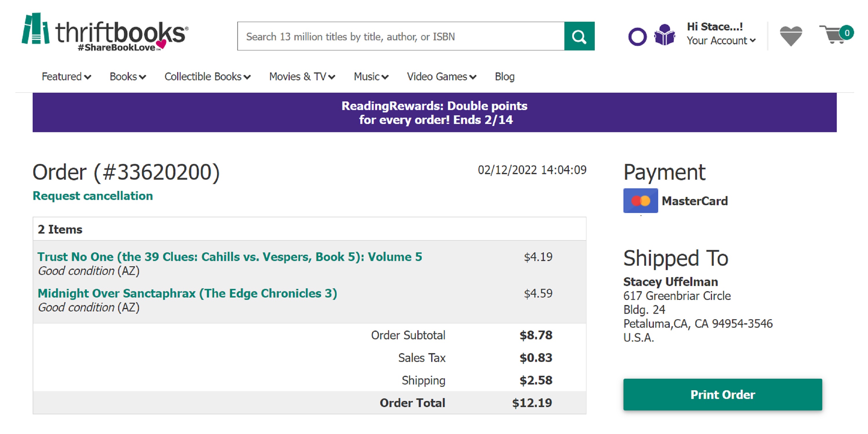868x434 pixels.
Task: Open the shopping cart icon
Action: click(836, 35)
